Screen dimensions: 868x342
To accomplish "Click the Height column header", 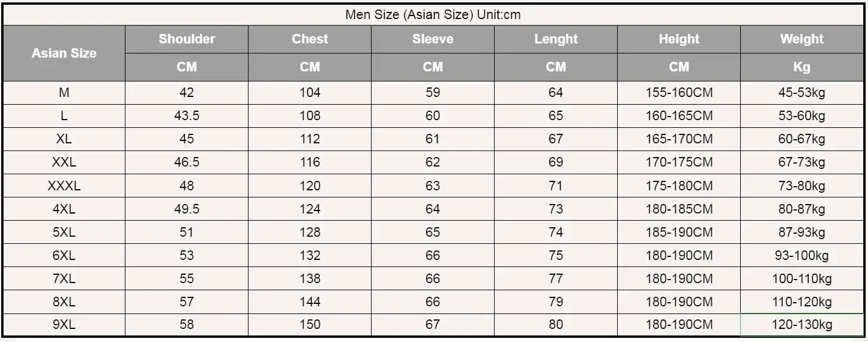I will (679, 39).
